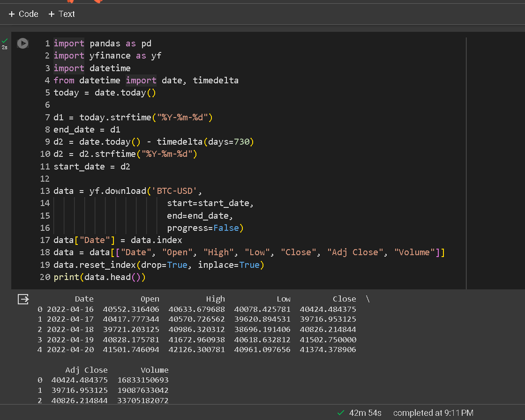
Task: Click the output actions icon beside results
Action: (23, 299)
